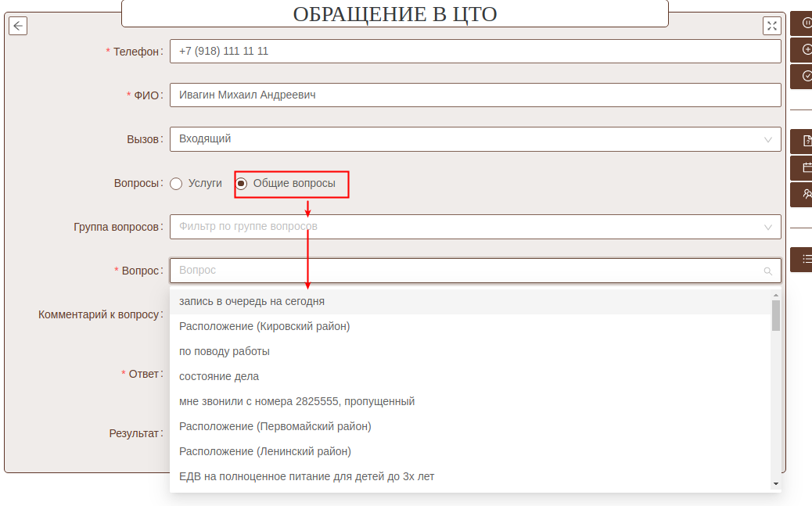Select the Услуги radio button
812x506 pixels.
(x=176, y=183)
